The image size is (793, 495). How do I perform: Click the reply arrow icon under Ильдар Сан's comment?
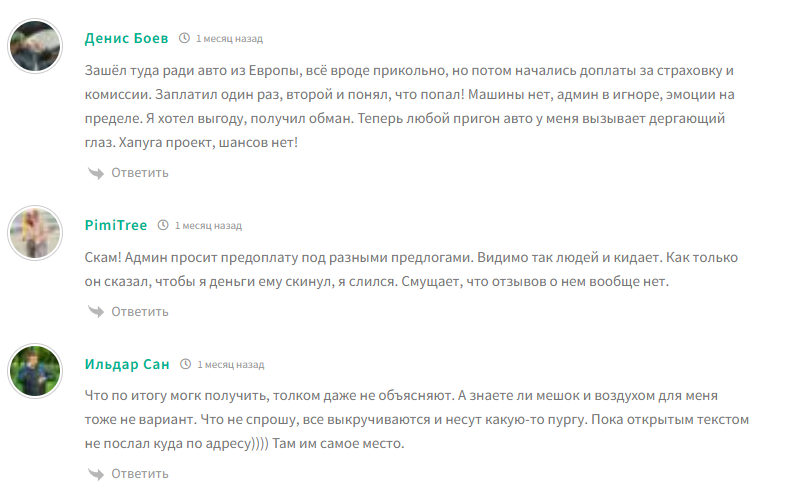[96, 473]
